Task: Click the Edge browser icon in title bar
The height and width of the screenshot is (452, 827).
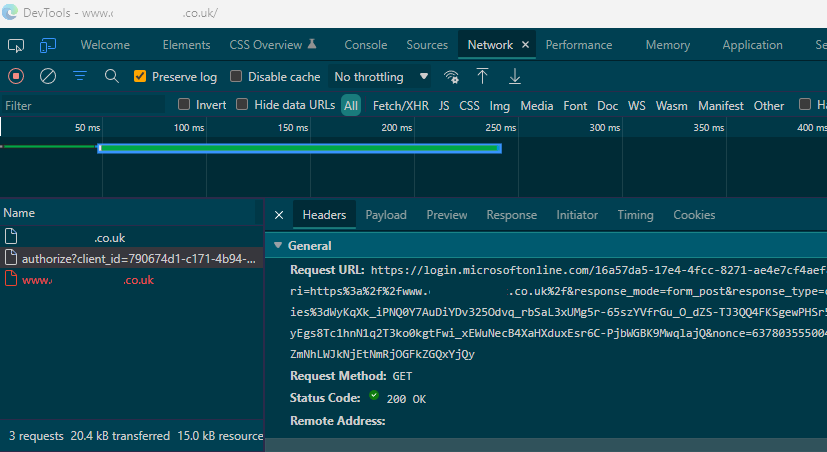Action: click(x=9, y=12)
